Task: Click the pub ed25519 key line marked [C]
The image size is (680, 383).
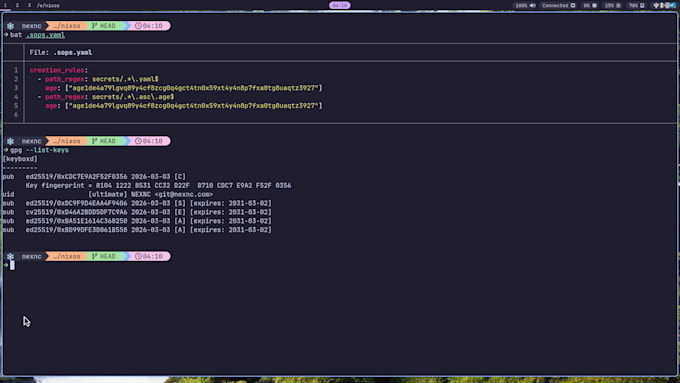Action: pyautogui.click(x=94, y=177)
